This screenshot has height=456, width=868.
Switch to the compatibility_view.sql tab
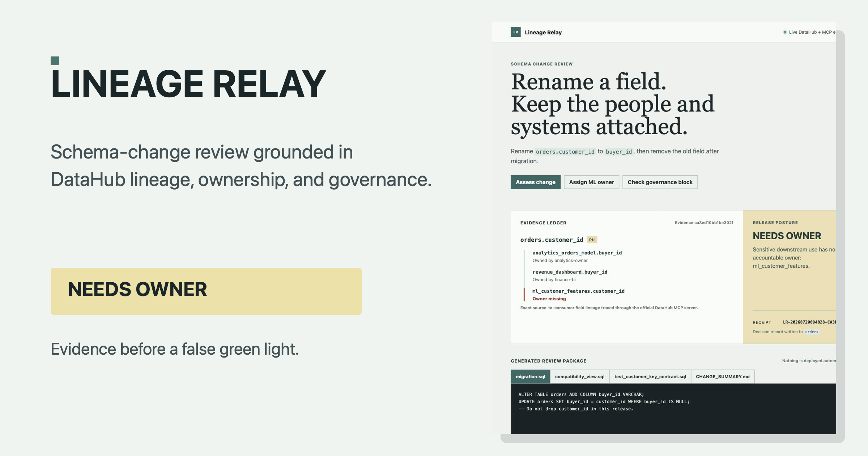coord(580,376)
